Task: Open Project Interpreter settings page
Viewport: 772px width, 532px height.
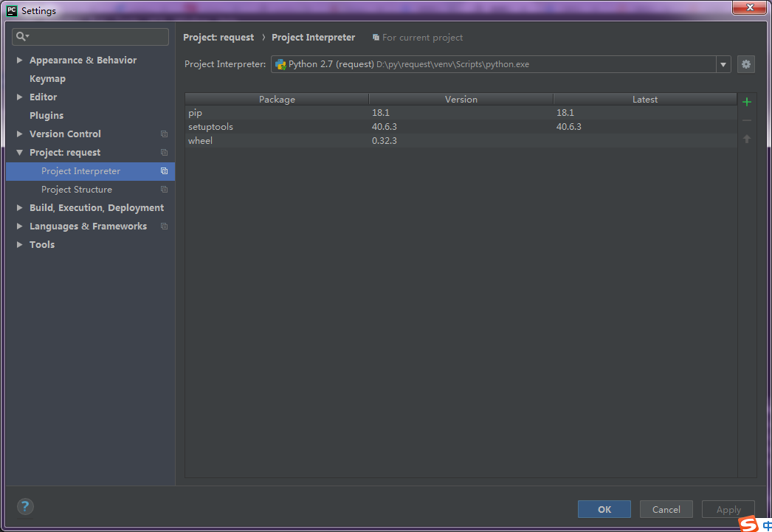Action: point(80,171)
